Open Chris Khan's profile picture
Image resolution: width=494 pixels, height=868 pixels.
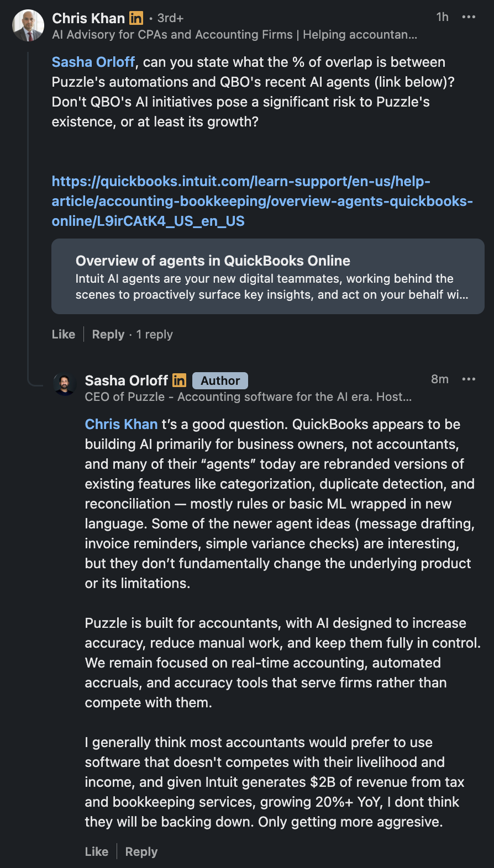click(28, 26)
